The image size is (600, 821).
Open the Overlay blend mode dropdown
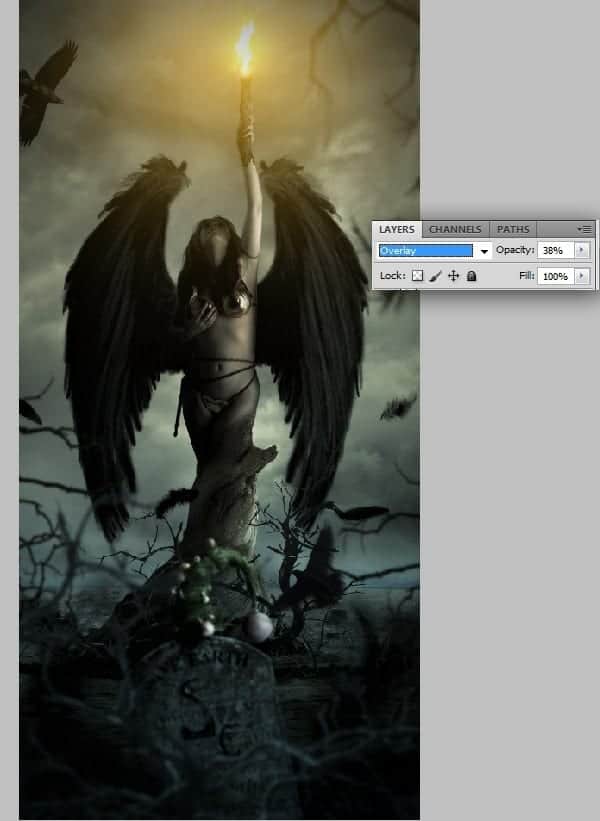(x=435, y=251)
